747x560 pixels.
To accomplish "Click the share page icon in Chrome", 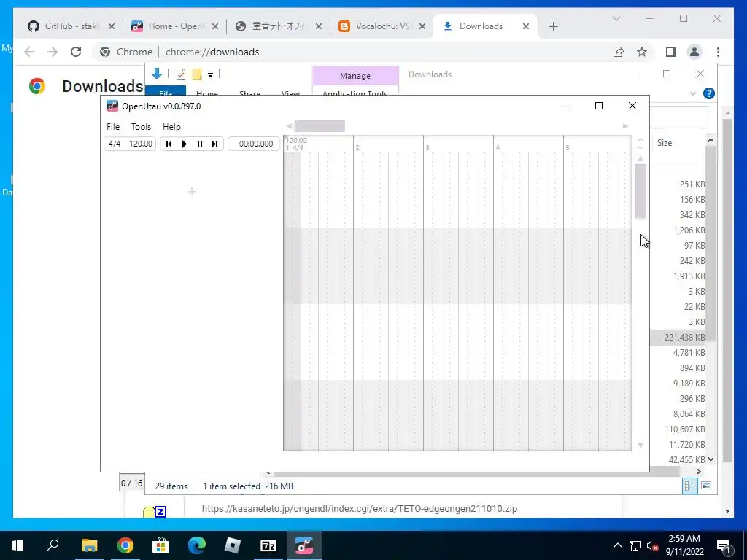I will pyautogui.click(x=619, y=52).
